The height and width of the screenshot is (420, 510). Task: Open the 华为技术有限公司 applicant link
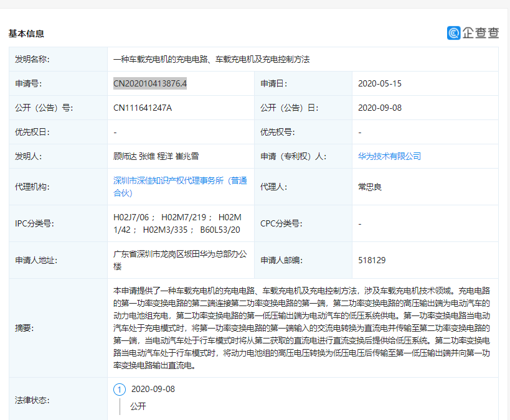coord(389,156)
